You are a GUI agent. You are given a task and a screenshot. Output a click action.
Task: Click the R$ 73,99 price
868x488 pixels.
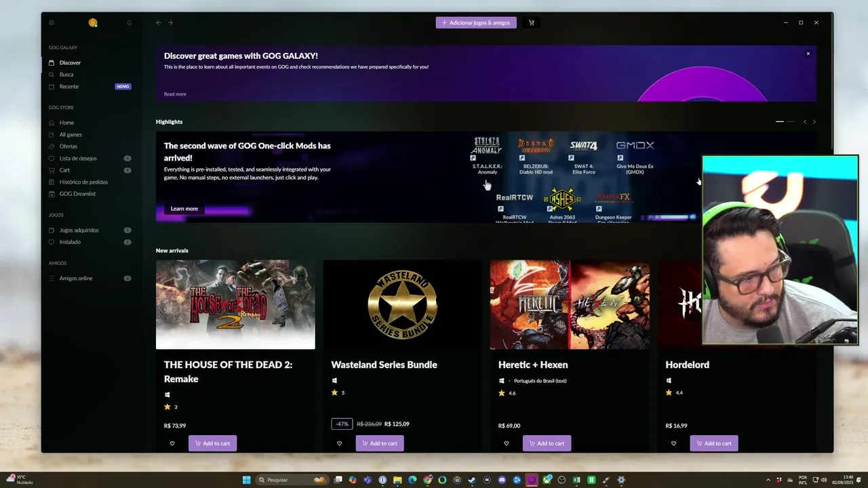pos(175,426)
